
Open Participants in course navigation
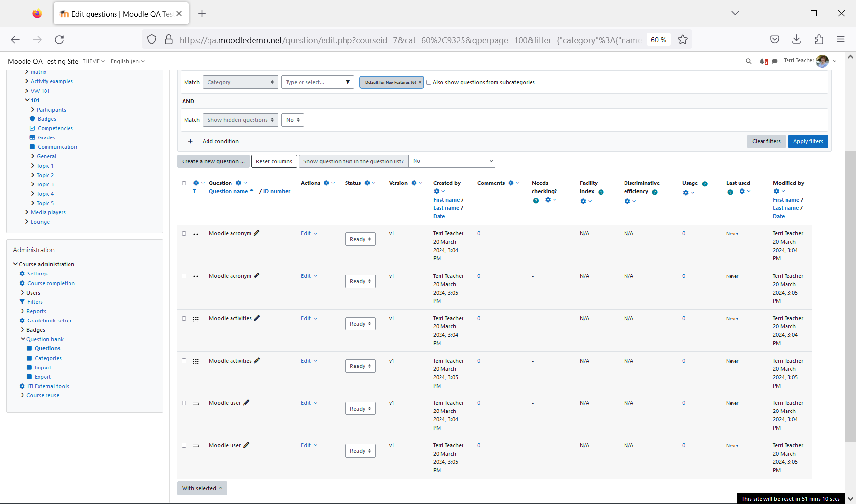pos(51,110)
